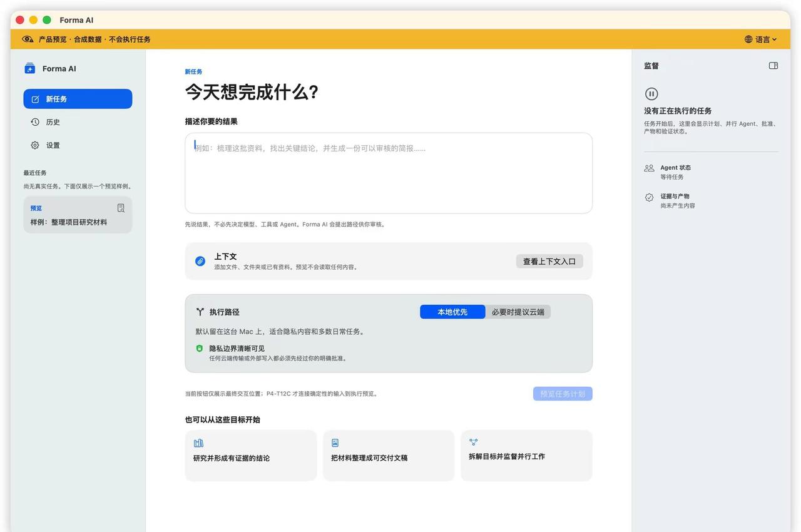Click the Forma AI logo icon in sidebar
Image resolution: width=801 pixels, height=532 pixels.
30,68
